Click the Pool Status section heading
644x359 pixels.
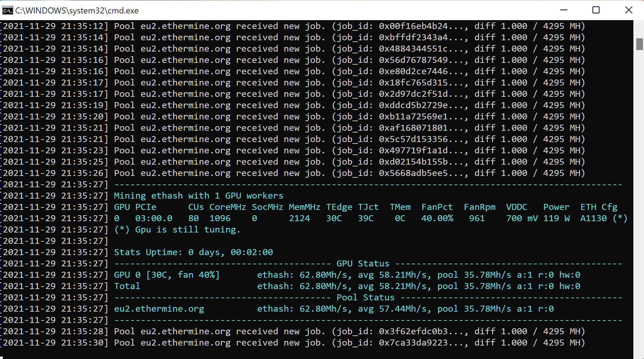click(x=366, y=298)
